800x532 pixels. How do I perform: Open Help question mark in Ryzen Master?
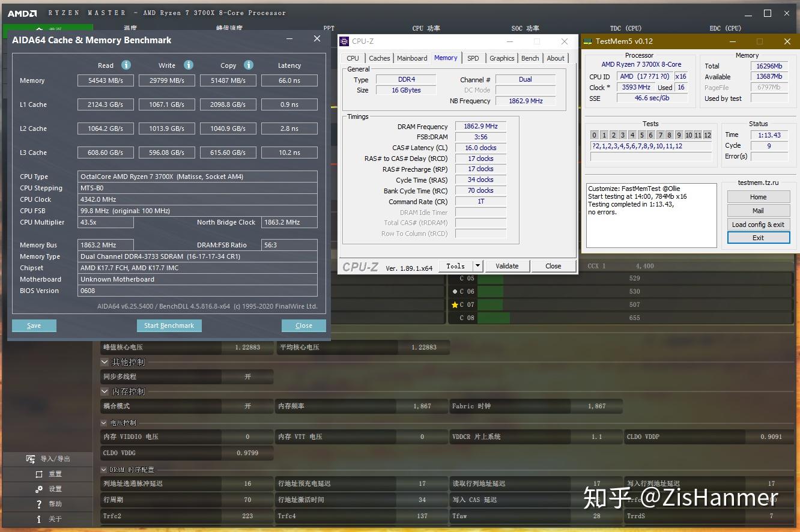pyautogui.click(x=48, y=504)
